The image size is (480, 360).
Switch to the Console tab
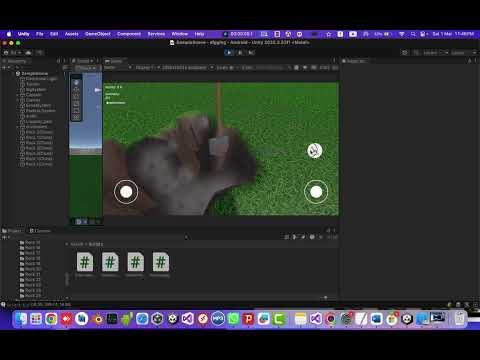click(x=40, y=231)
